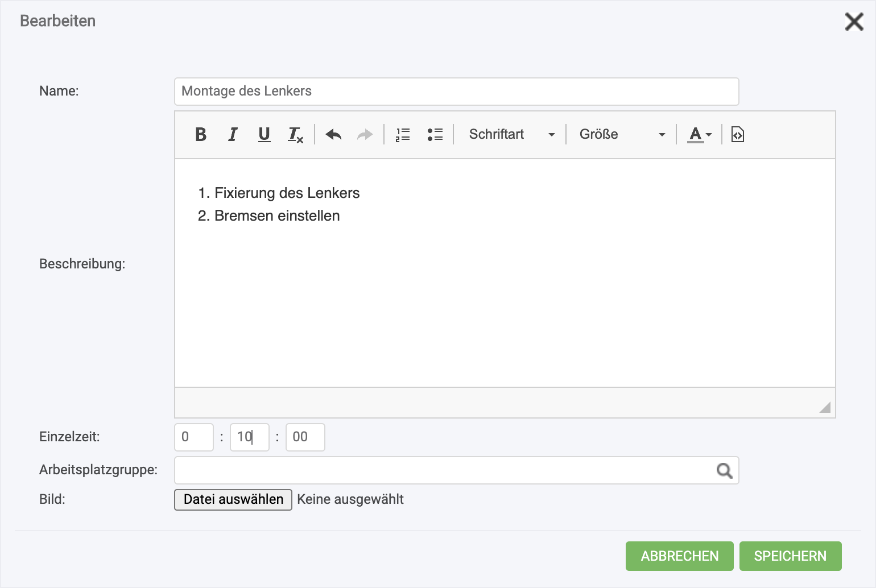Apply italic formatting button

pyautogui.click(x=233, y=135)
